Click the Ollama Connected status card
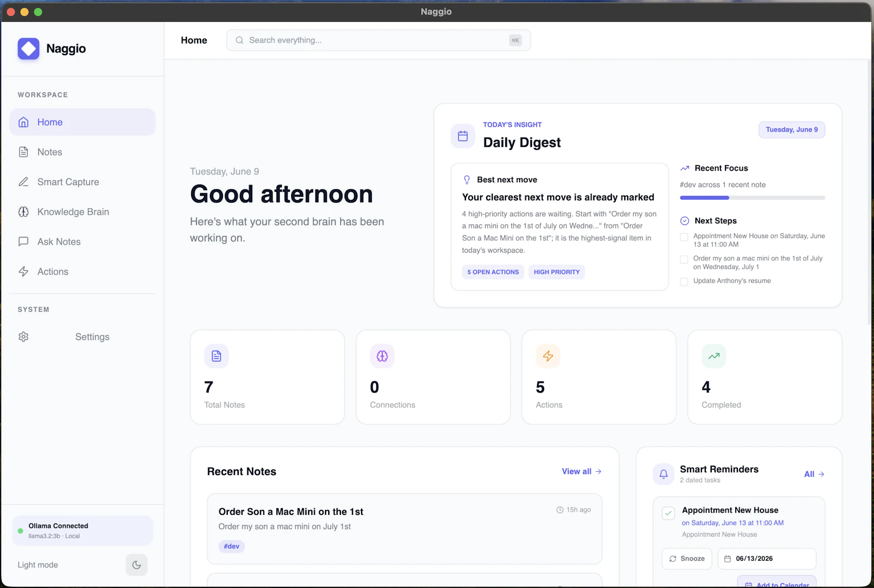 click(x=82, y=531)
